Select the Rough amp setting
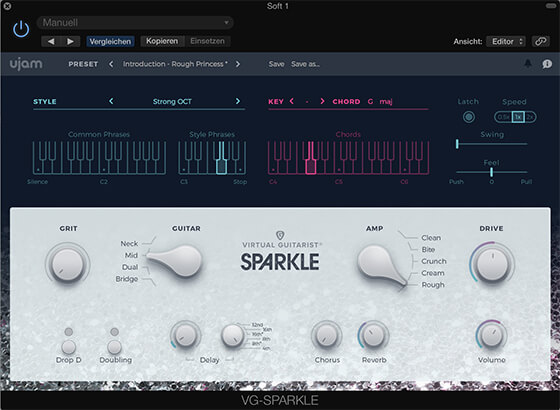 click(x=433, y=285)
